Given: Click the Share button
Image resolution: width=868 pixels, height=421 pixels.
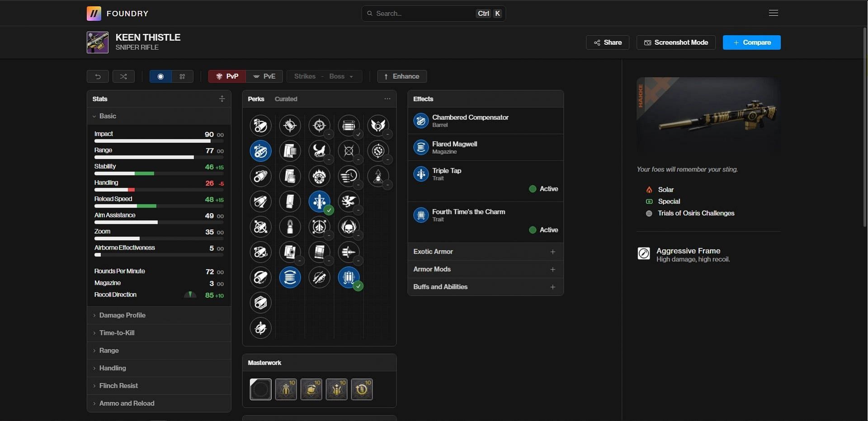Looking at the screenshot, I should pyautogui.click(x=608, y=43).
